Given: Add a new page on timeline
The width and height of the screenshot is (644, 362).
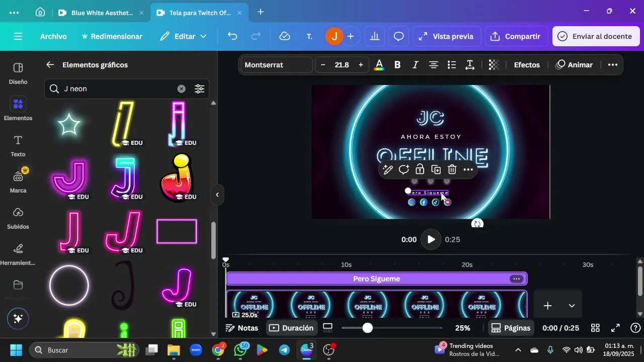Looking at the screenshot, I should pos(547,306).
